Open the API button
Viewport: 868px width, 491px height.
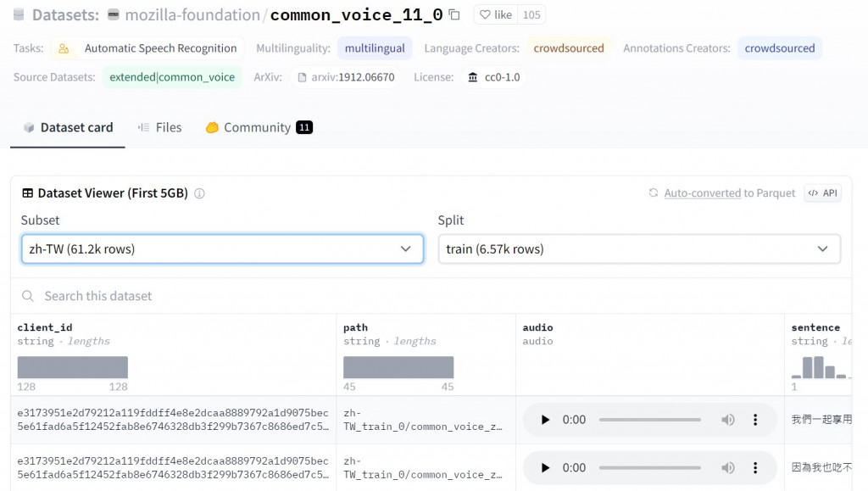pyautogui.click(x=822, y=193)
